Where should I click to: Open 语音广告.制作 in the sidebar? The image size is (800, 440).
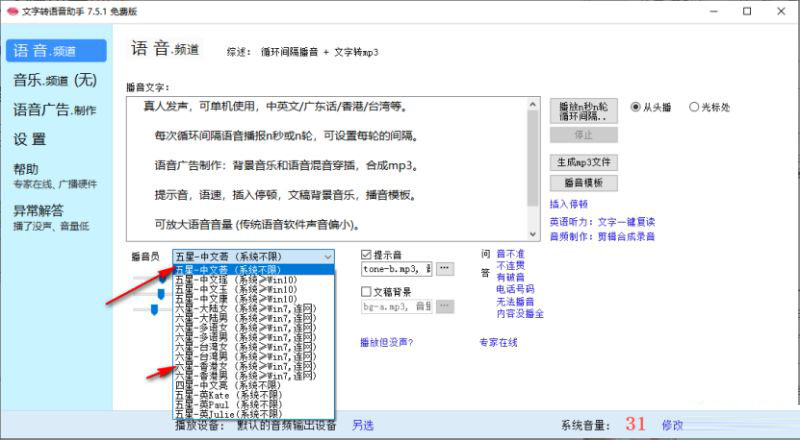55,109
